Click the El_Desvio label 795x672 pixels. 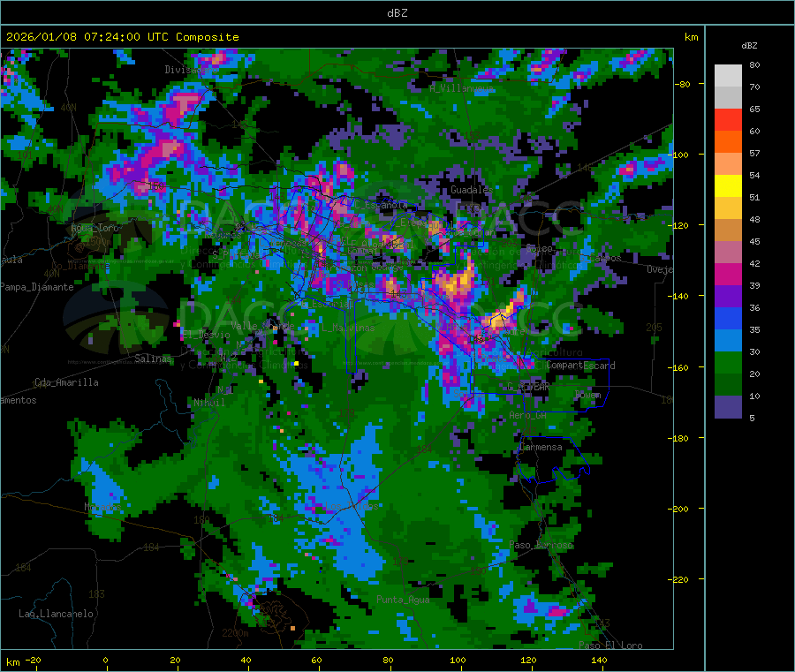click(x=207, y=335)
